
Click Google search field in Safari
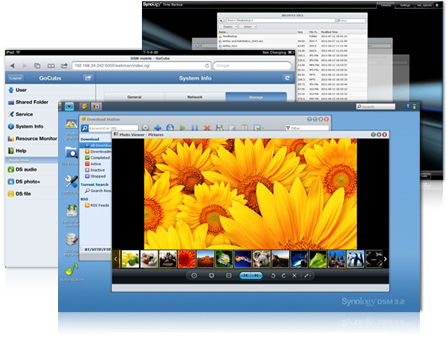pos(252,66)
